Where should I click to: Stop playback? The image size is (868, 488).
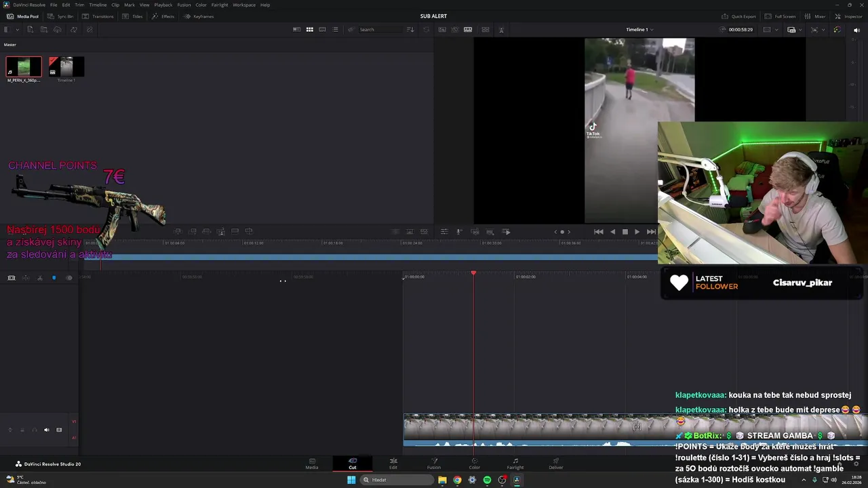point(625,232)
